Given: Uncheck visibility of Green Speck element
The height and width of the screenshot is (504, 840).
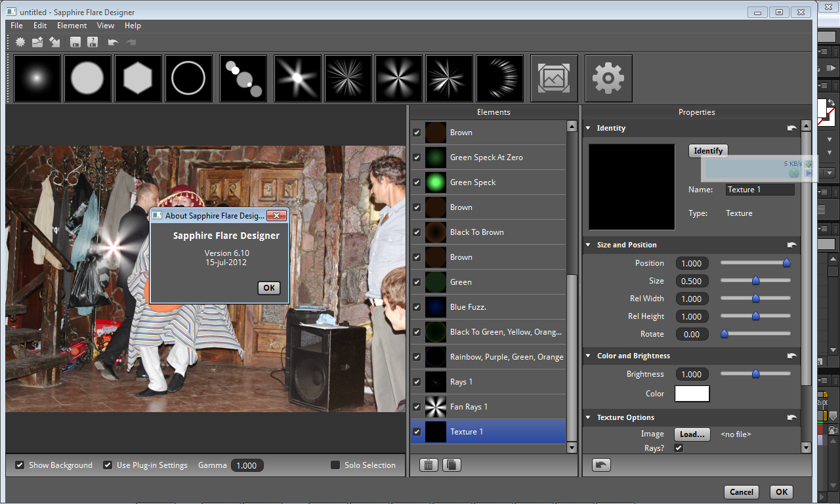Looking at the screenshot, I should click(x=417, y=182).
